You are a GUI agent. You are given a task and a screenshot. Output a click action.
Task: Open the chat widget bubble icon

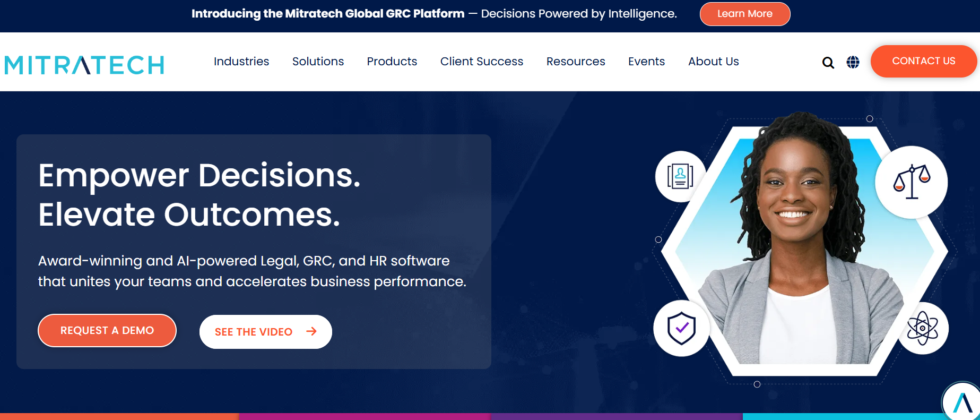click(x=962, y=402)
